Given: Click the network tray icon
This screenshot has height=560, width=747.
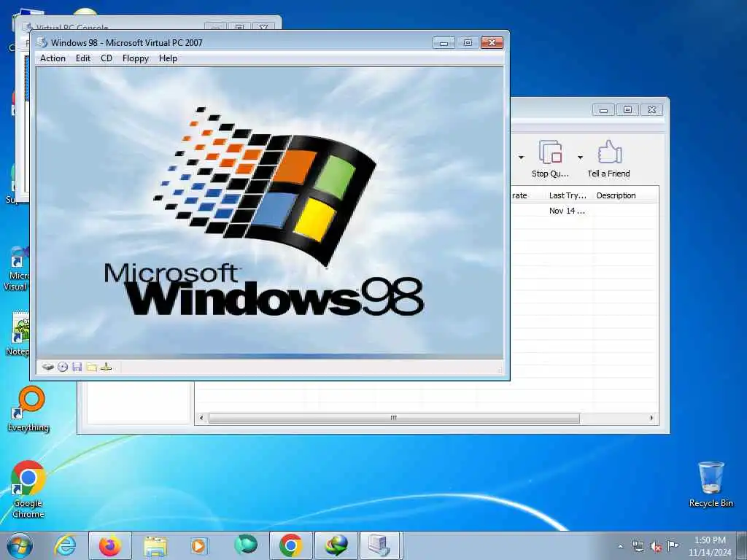Looking at the screenshot, I should point(638,546).
